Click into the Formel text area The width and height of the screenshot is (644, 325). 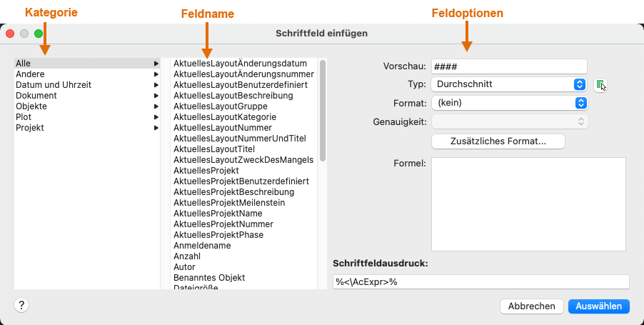[528, 204]
